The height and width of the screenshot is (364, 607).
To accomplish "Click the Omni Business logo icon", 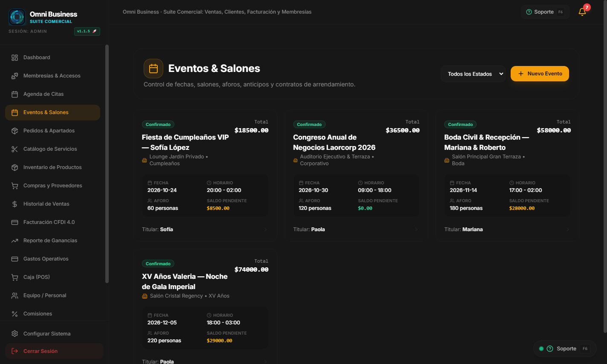I will 17,17.
